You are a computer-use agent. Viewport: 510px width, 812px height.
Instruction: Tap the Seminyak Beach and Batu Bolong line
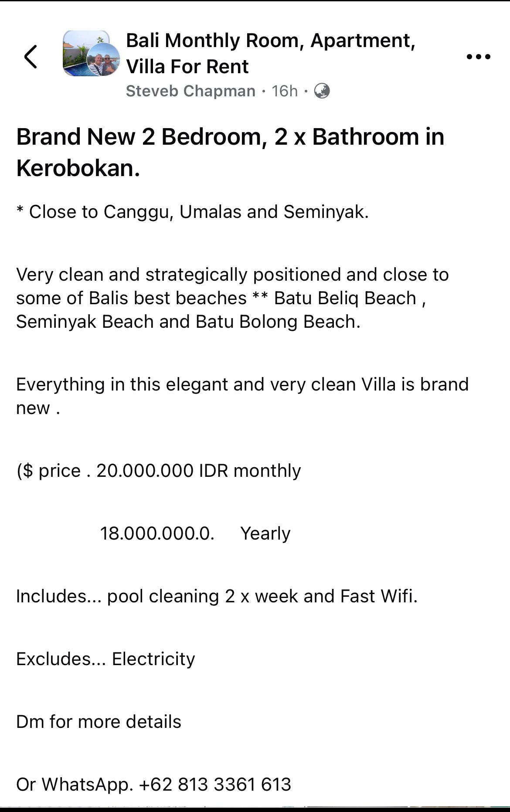coord(188,322)
